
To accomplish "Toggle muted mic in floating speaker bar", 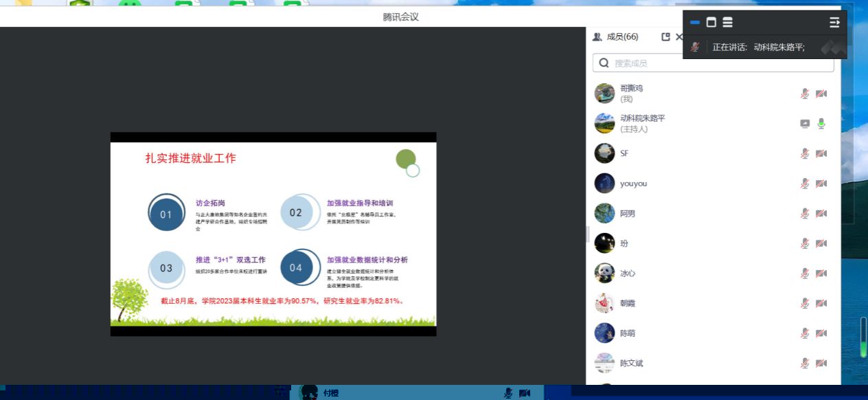I will (695, 47).
